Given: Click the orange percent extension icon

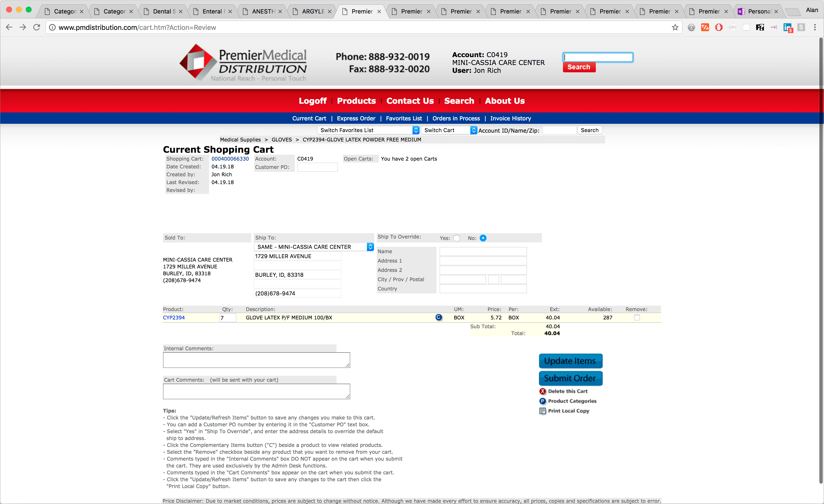Looking at the screenshot, I should point(705,27).
